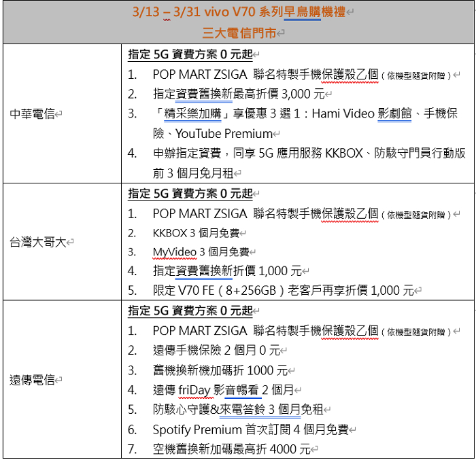Select the "中華電信" carrier cell
Image resolution: width=476 pixels, height=460 pixels.
pyautogui.click(x=33, y=114)
